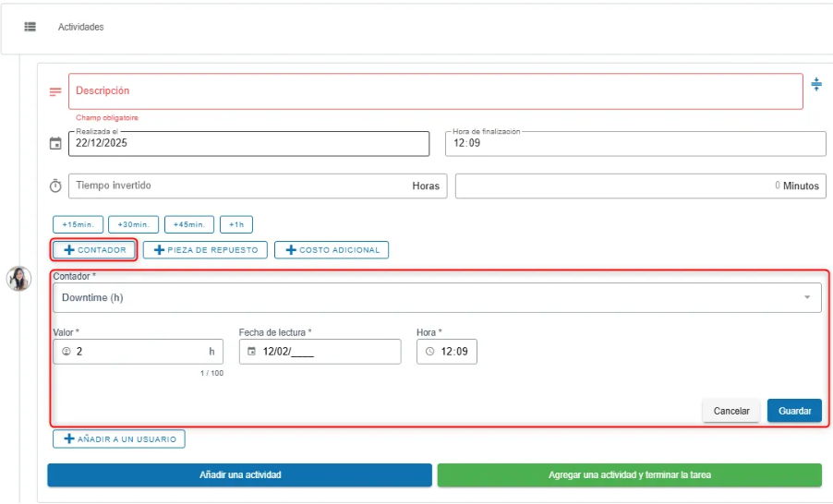Click the Descripción text field
The height and width of the screenshot is (504, 833).
[x=435, y=91]
